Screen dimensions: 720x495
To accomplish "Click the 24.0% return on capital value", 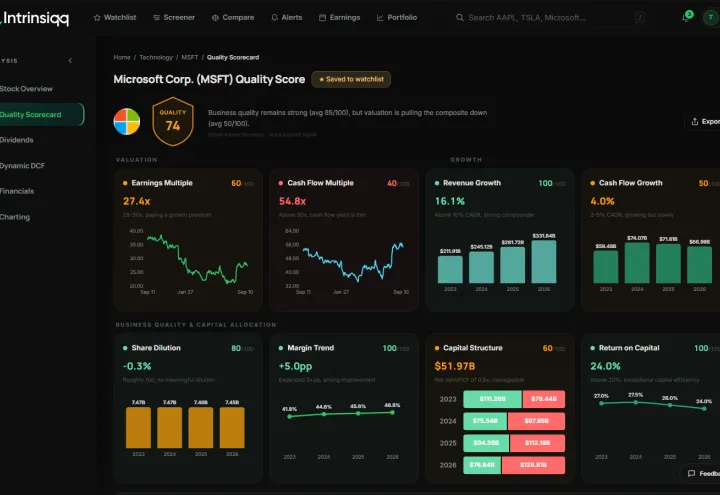I will (x=605, y=366).
